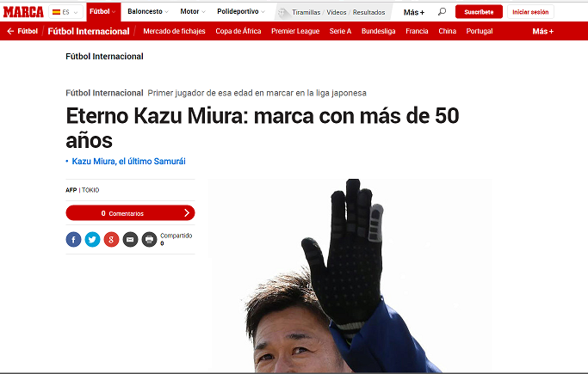Click the Suscríbete button

(x=479, y=12)
